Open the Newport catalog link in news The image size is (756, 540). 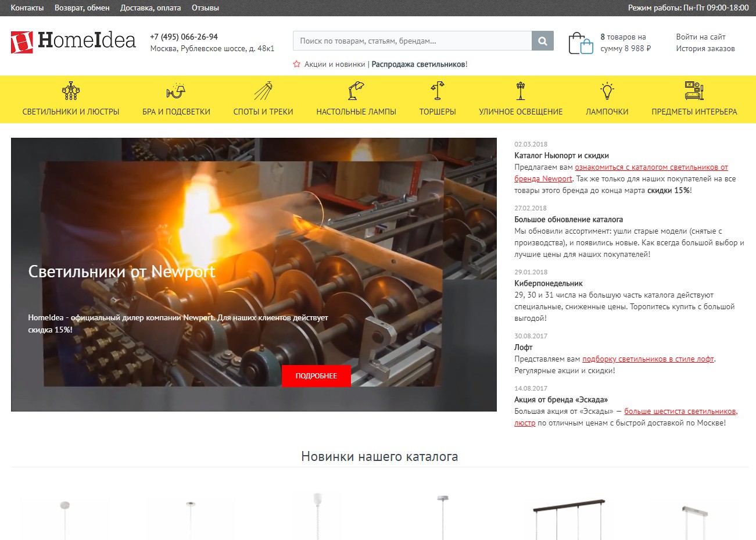point(621,173)
